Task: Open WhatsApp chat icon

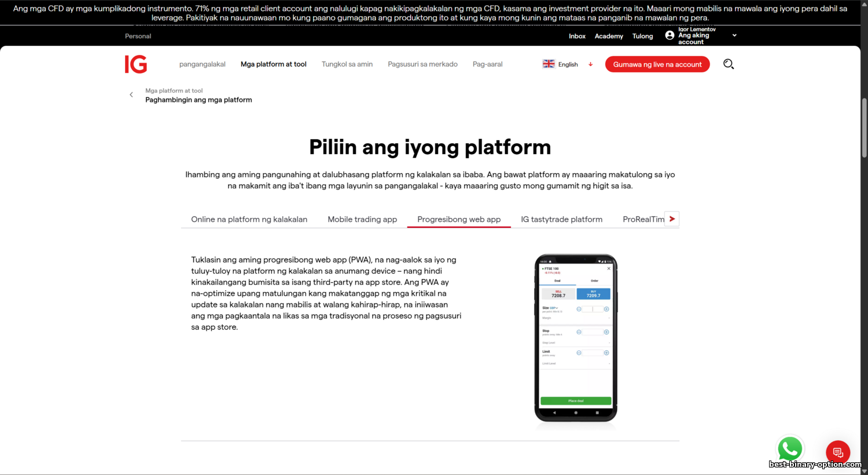Action: coord(790,449)
